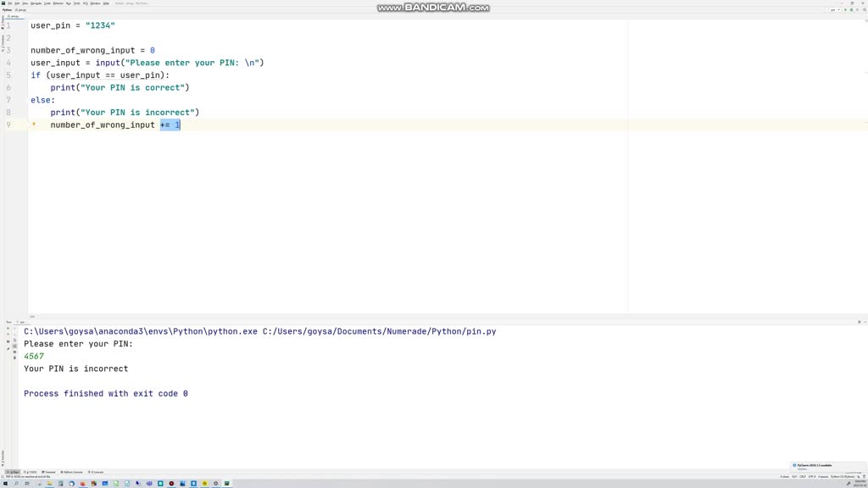Viewport: 868px width, 488px height.
Task: Click the Teams icon on the taskbar
Action: (149, 484)
